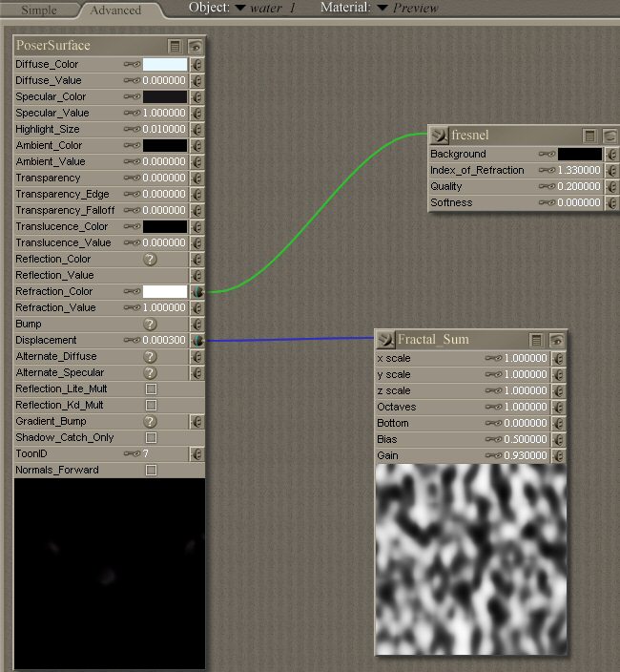Click the ToonID value 7
Screen dimensions: 620x672
(x=146, y=453)
